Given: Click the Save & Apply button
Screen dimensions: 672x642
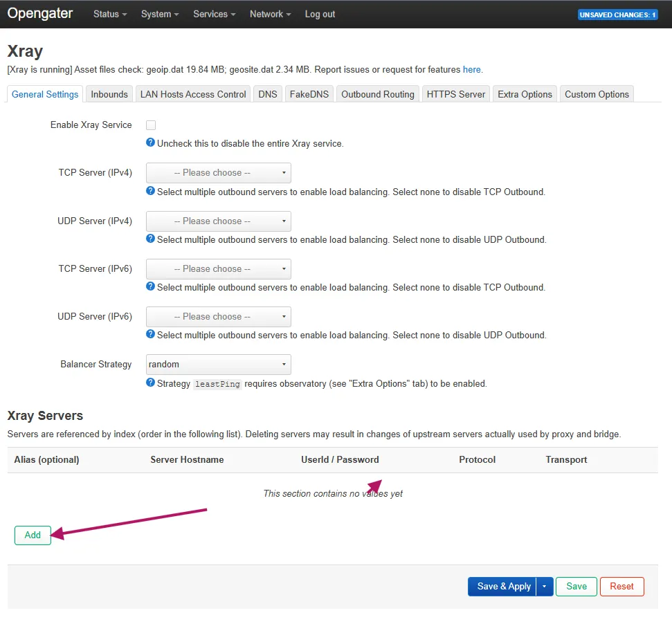Looking at the screenshot, I should pyautogui.click(x=502, y=587).
